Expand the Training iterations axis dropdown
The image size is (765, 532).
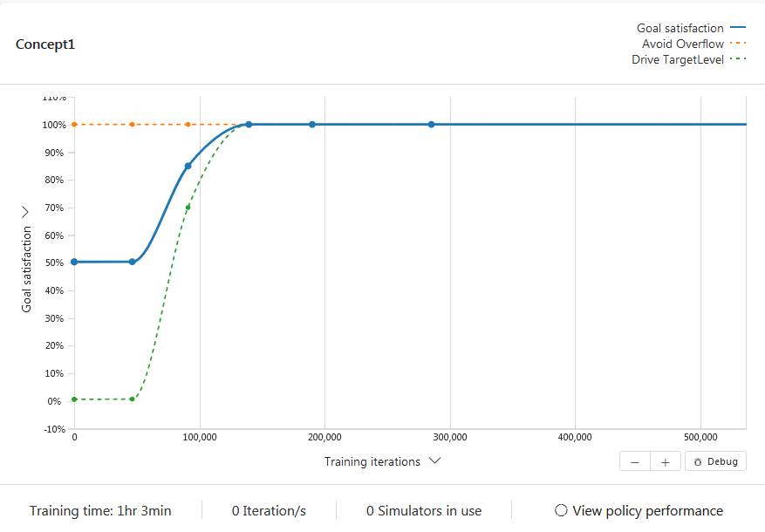[434, 460]
